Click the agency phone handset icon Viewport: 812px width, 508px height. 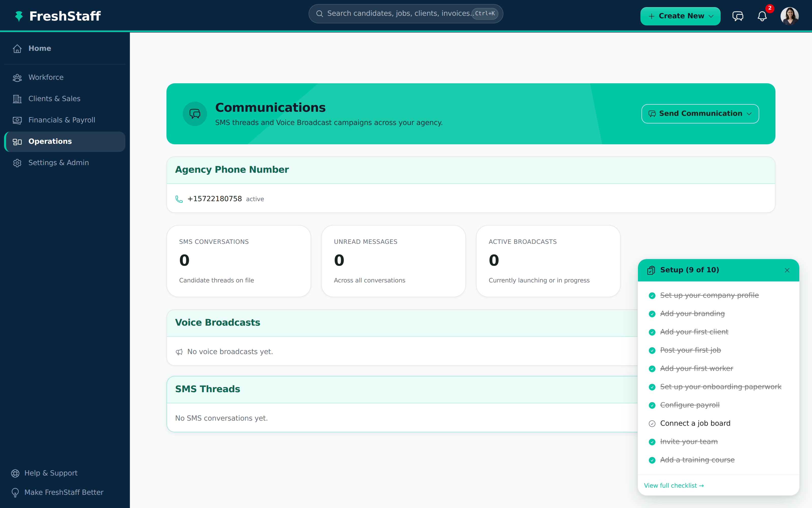point(179,199)
